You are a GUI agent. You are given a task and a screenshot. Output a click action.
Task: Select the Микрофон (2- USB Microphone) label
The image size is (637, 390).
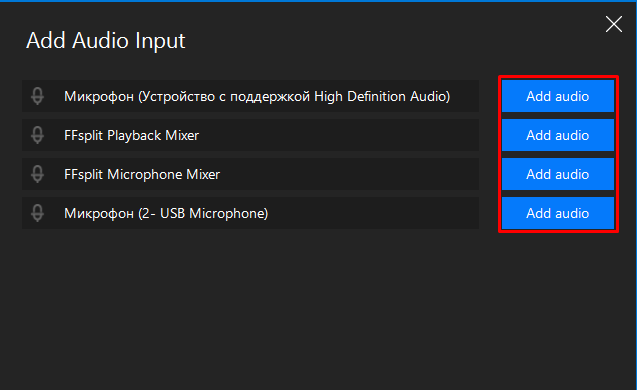coord(166,213)
